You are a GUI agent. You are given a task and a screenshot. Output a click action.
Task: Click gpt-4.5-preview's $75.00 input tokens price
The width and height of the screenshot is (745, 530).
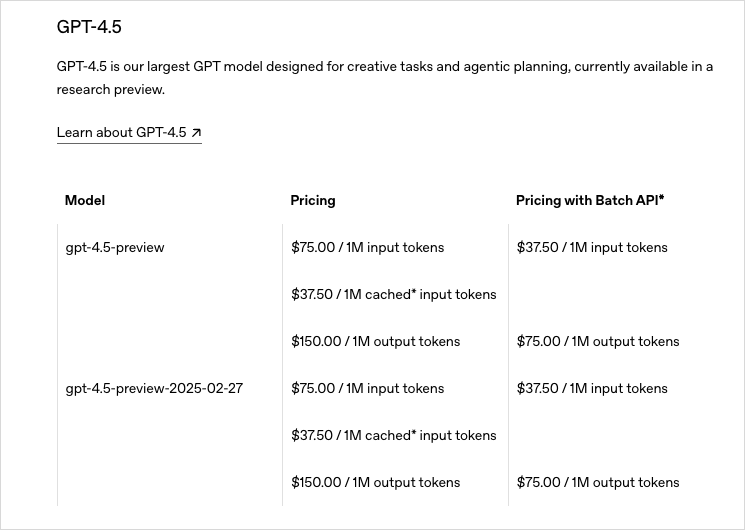coord(367,248)
